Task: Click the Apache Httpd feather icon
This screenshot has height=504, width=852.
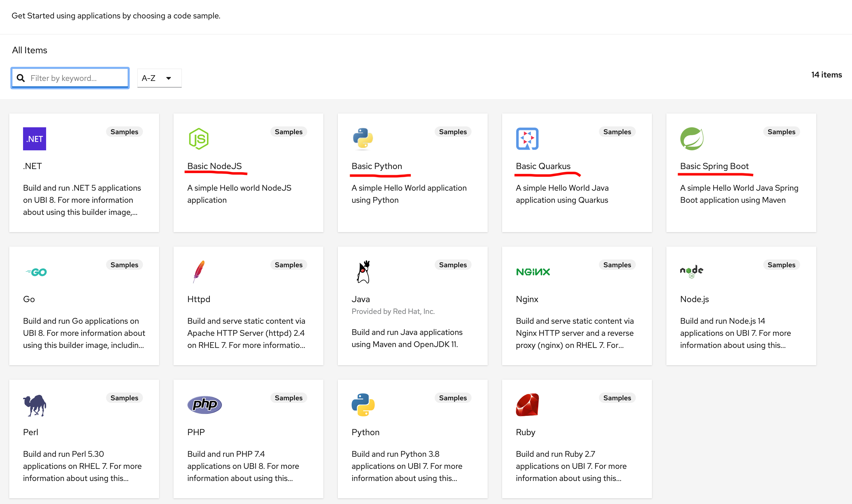Action: 199,271
